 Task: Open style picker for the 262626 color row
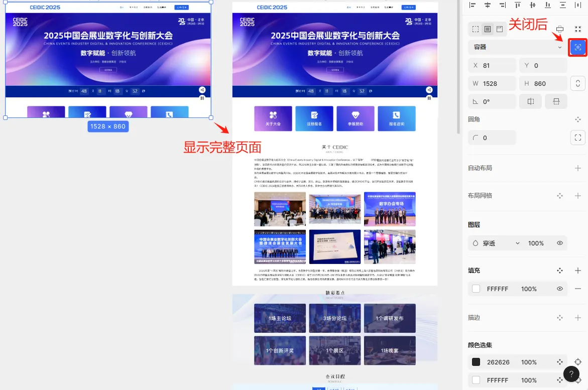click(560, 362)
